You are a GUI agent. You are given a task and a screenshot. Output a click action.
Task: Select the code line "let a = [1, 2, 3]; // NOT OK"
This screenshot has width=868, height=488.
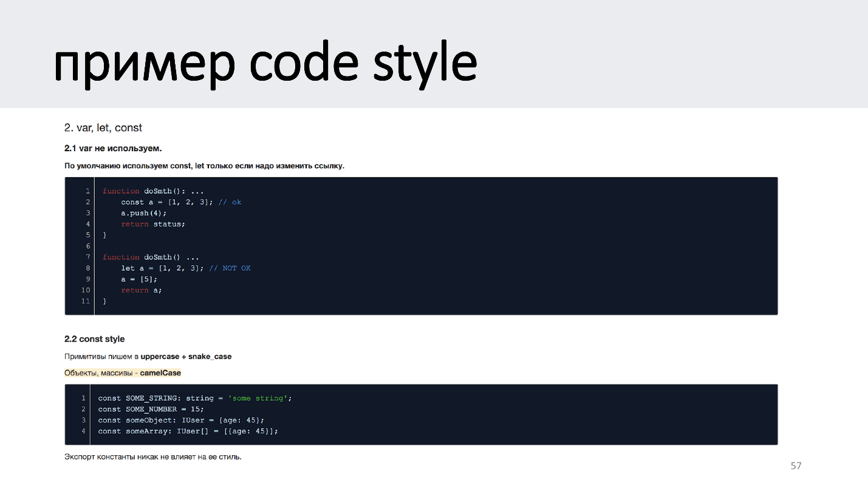point(186,268)
